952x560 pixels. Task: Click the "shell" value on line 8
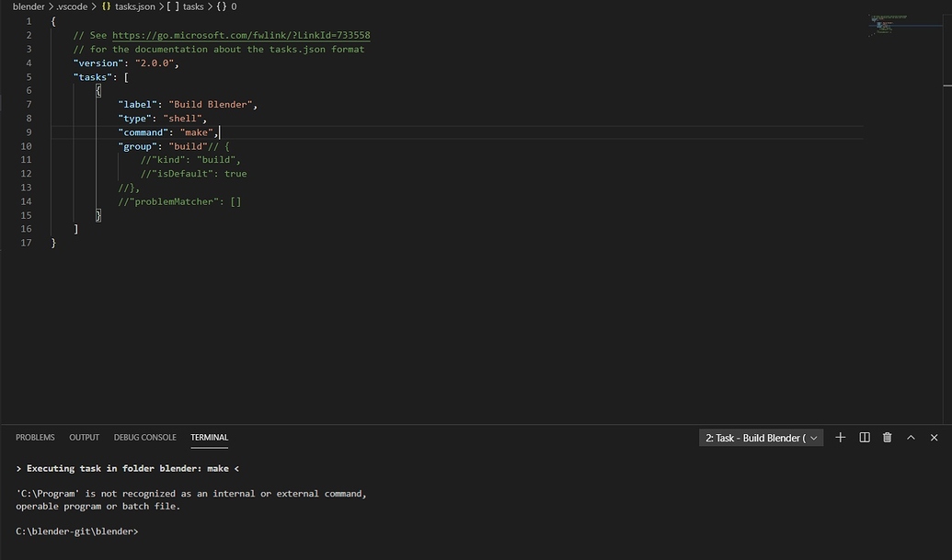182,119
